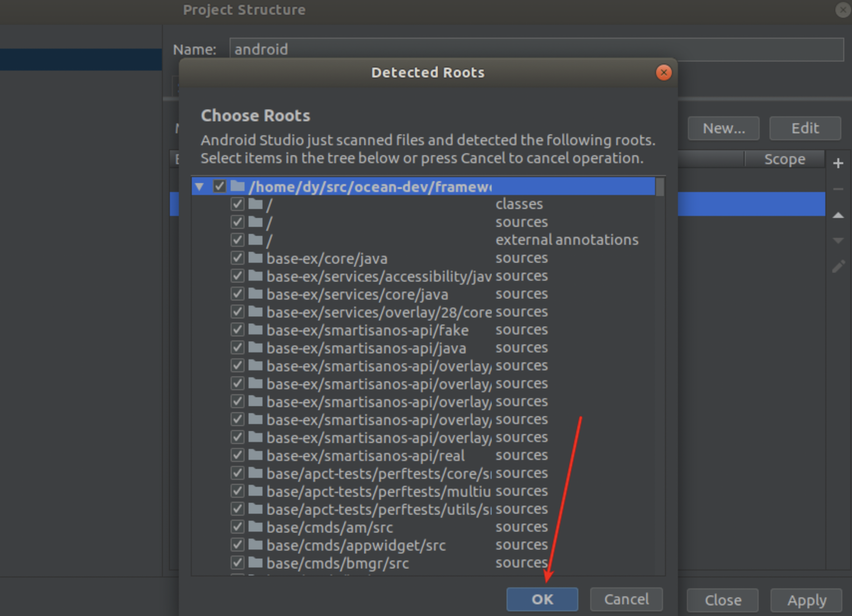Select the external annotations root row

pyautogui.click(x=566, y=240)
